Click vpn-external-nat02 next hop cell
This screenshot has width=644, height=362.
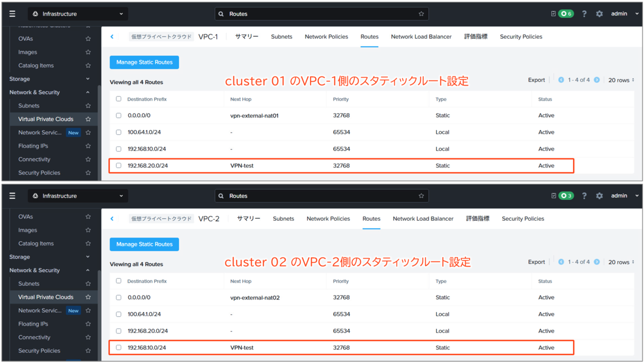[255, 298]
